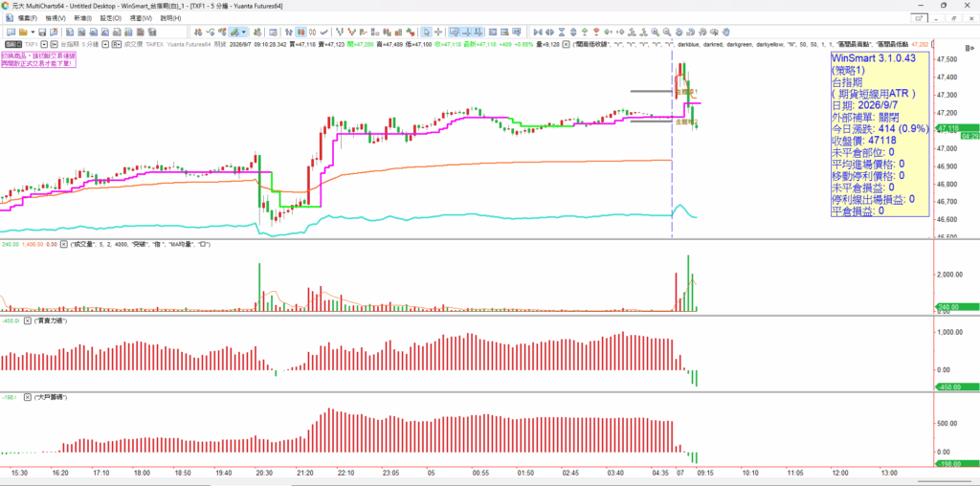Click the SA status button
This screenshot has height=486, width=980.
(x=13, y=44)
